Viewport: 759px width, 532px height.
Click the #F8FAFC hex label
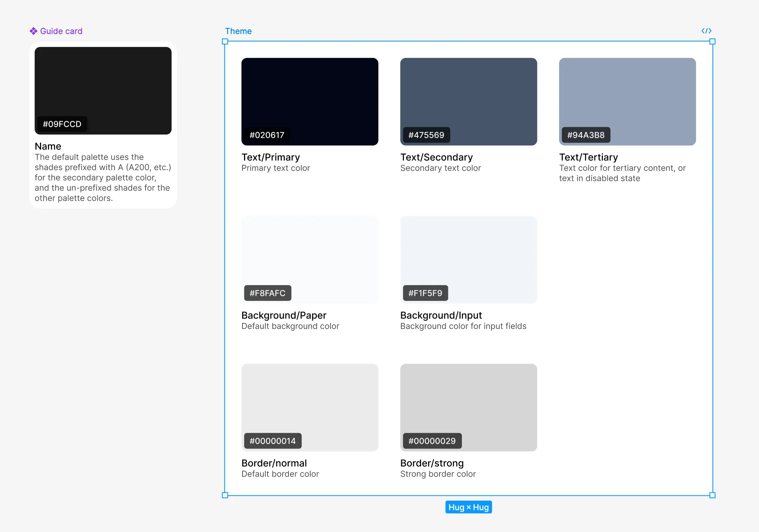(268, 293)
